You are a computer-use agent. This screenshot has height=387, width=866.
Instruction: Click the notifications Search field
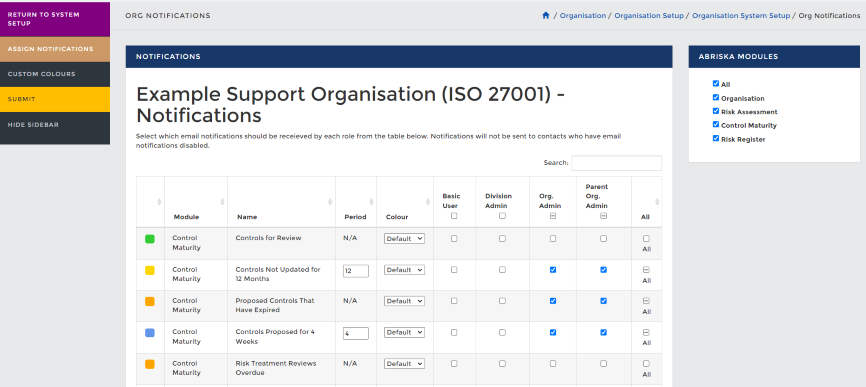point(616,163)
